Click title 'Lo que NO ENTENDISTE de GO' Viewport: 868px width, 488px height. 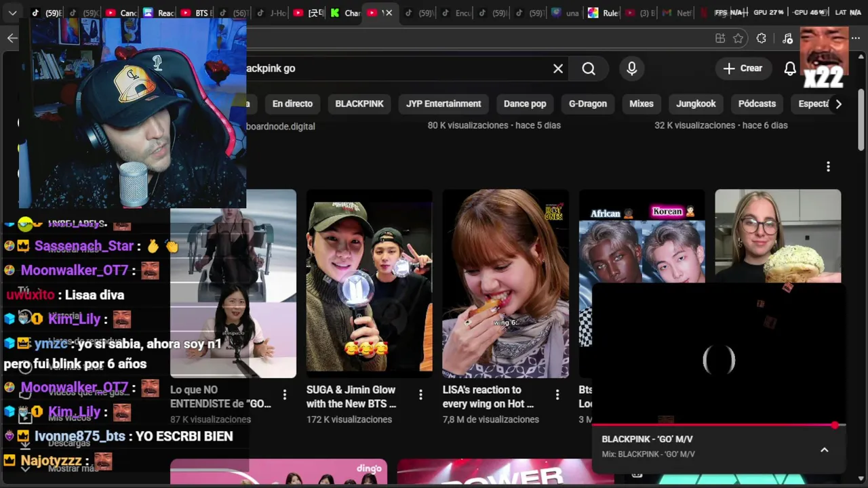coord(220,396)
